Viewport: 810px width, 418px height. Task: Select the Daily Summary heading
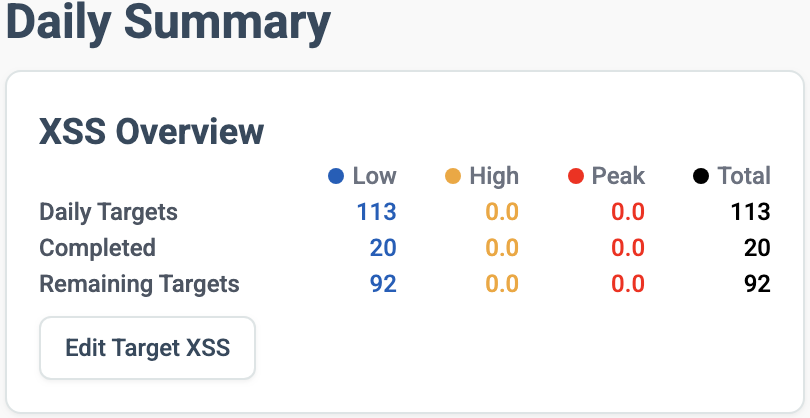click(x=168, y=24)
